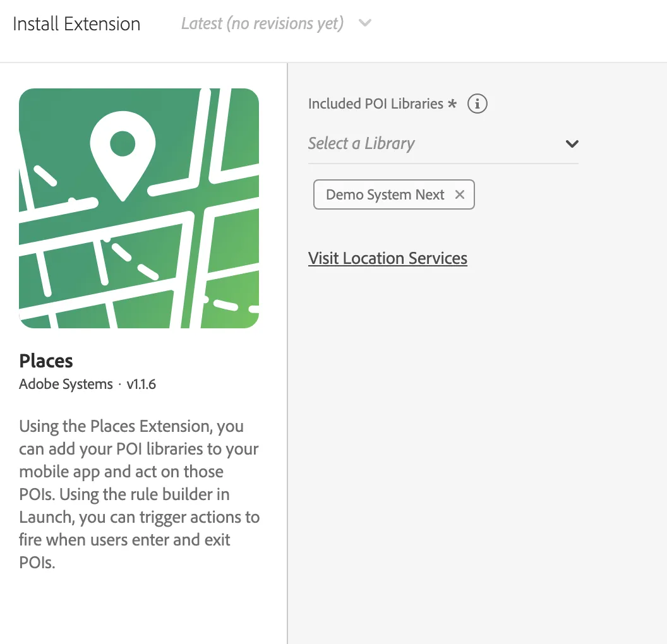Select the Latest (no revisions yet) text
The image size is (667, 644).
tap(263, 23)
